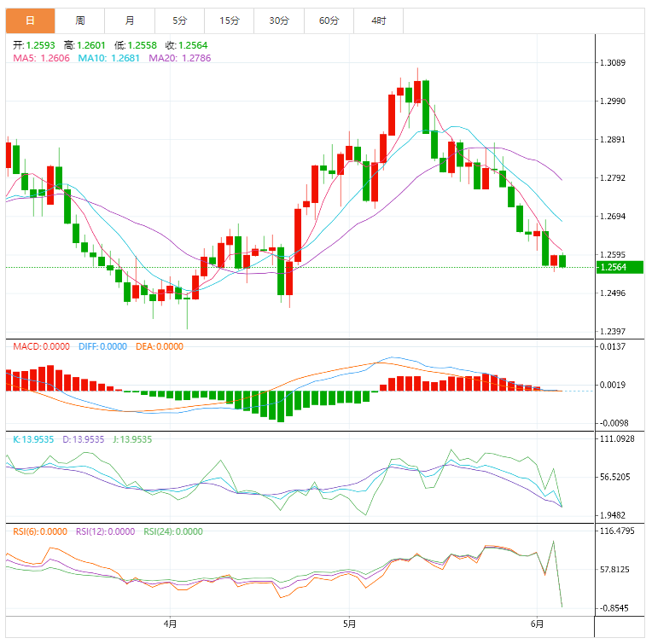Screen dimensions: 652x644
Task: Click the MA20: 1.2786 legend label
Action: (179, 58)
